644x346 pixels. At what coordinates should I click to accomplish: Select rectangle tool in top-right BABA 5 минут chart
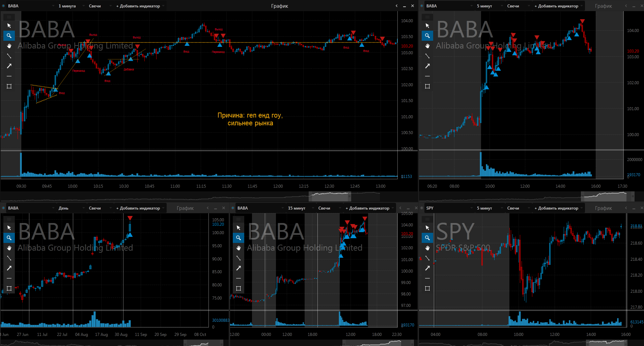click(427, 86)
